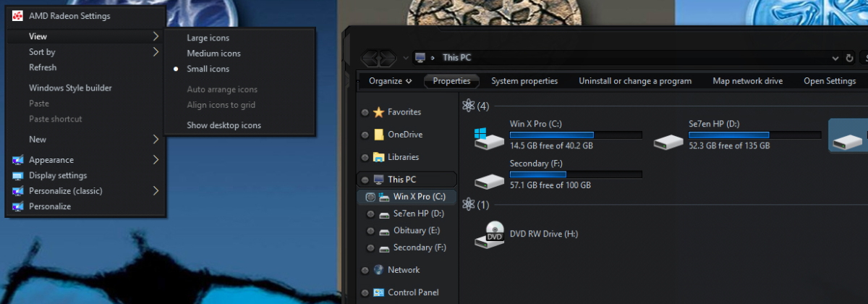This screenshot has width=868, height=304.
Task: Click '52.3 GB free of 135 GB' text
Action: [x=729, y=145]
